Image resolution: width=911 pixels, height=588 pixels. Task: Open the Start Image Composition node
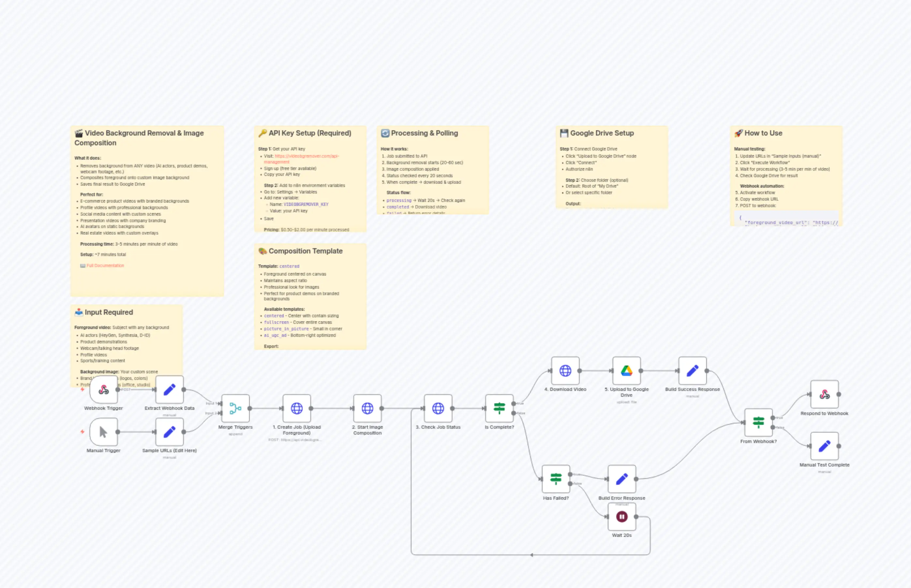[x=367, y=408]
